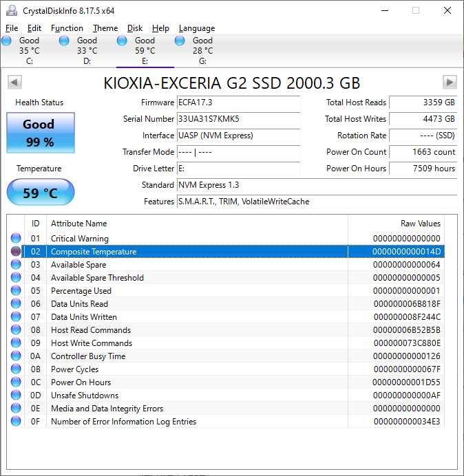Image resolution: width=464 pixels, height=476 pixels.
Task: Click the 59 °C temperature button
Action: click(x=41, y=192)
